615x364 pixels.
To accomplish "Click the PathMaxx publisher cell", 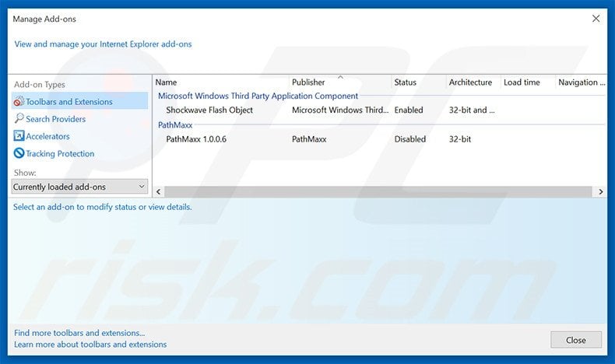I will point(309,139).
